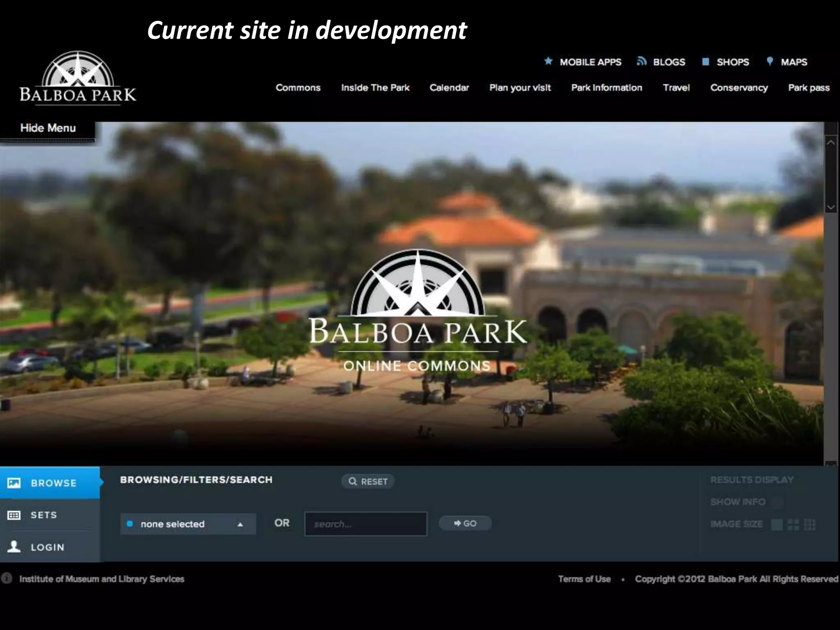Click 'RESULTS DISPLAY' heading text
Screen dimensions: 840x630
pos(752,480)
